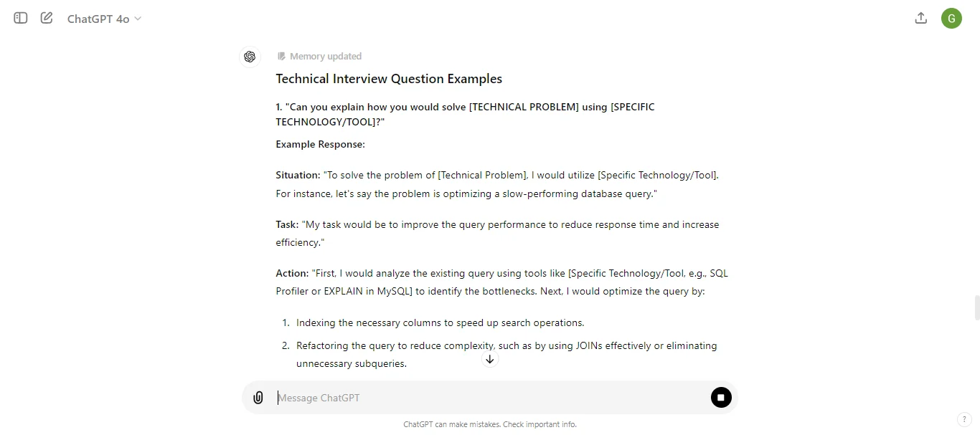Viewport: 980px width, 435px height.
Task: Click the scrollbar on the right edge
Action: (977, 308)
